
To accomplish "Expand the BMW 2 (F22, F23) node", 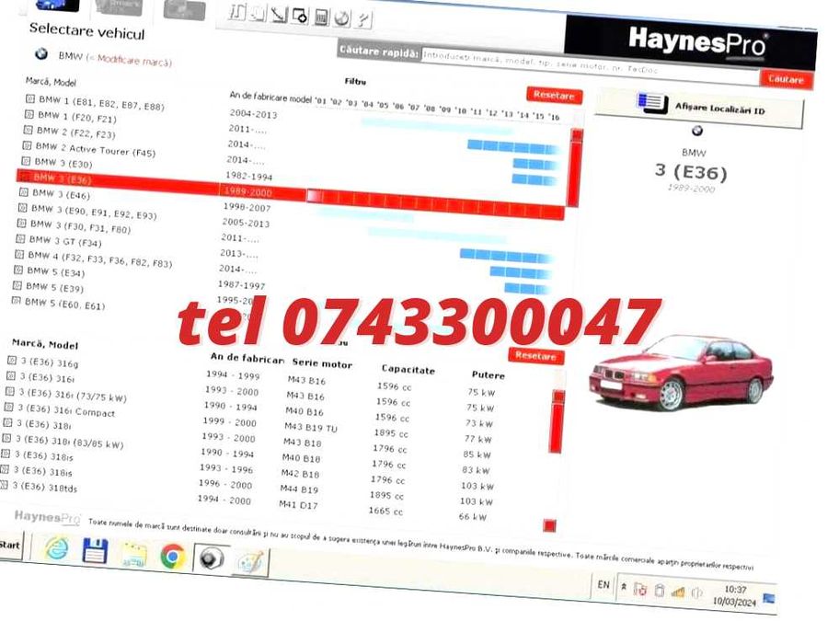I will click(x=29, y=130).
